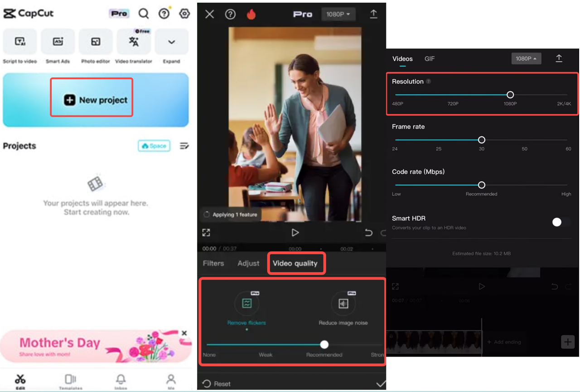Switch to the Video quality tab
Screen dimensions: 580x392
[x=296, y=263]
